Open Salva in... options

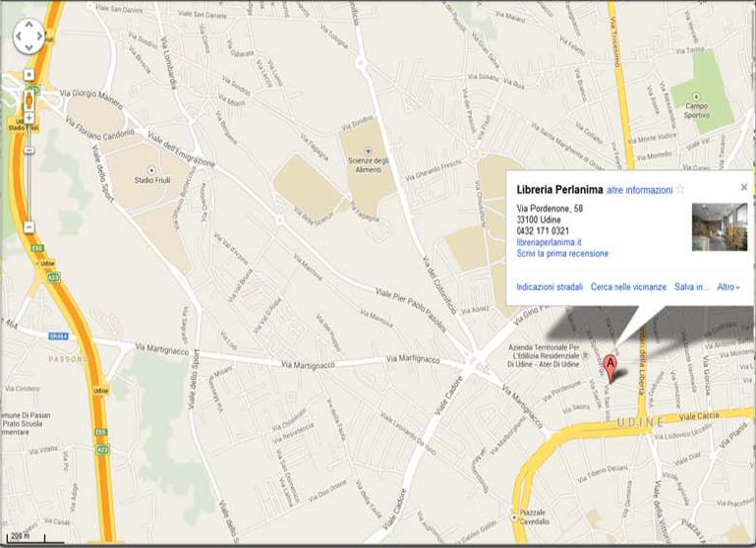point(692,287)
